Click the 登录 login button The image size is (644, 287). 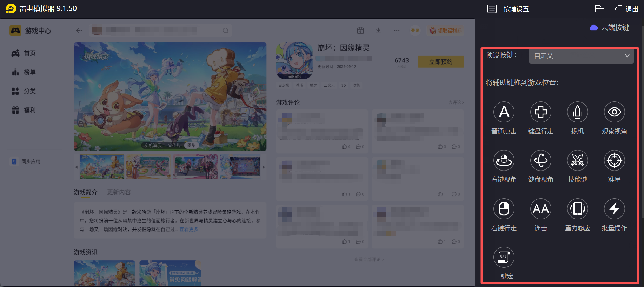[415, 31]
